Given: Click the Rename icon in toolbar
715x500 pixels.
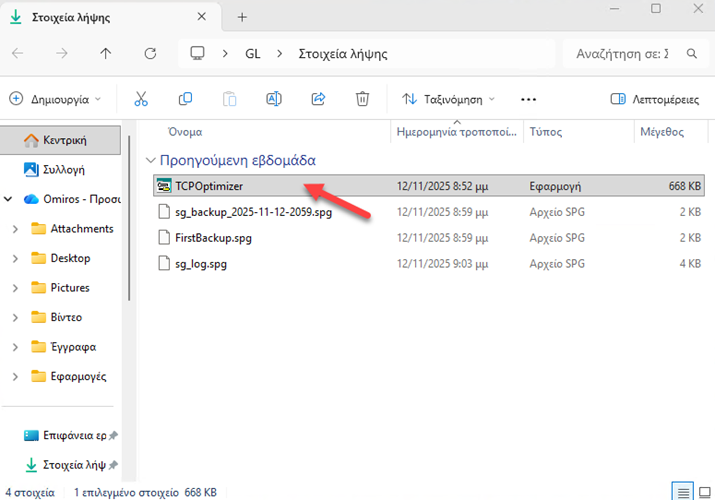Looking at the screenshot, I should [274, 99].
